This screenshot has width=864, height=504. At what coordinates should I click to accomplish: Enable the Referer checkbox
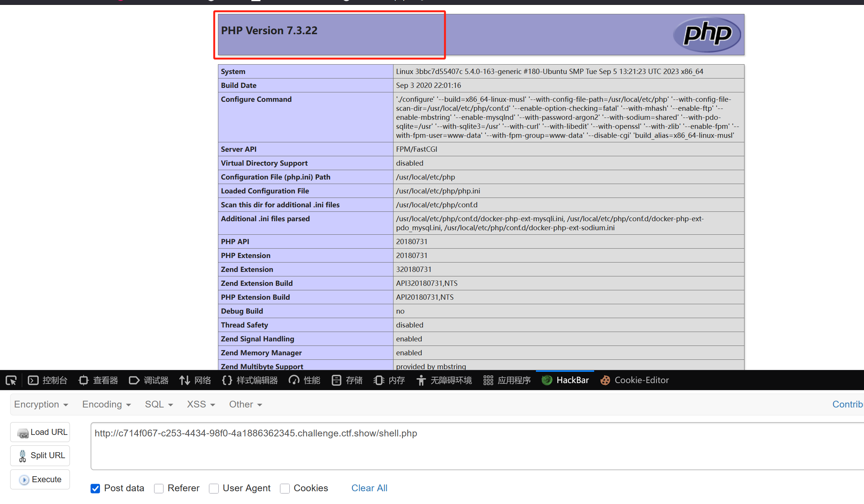[159, 488]
